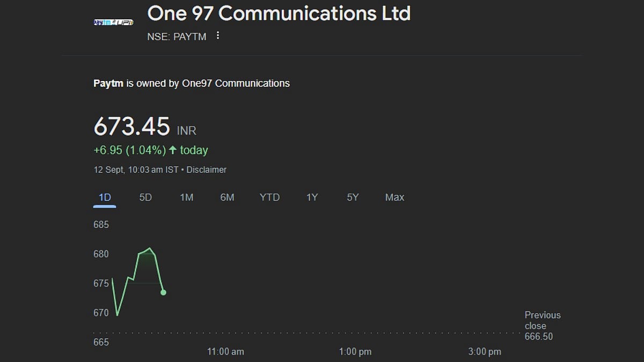Image resolution: width=644 pixels, height=362 pixels.
Task: Select the 5Y chart range
Action: coord(353,197)
